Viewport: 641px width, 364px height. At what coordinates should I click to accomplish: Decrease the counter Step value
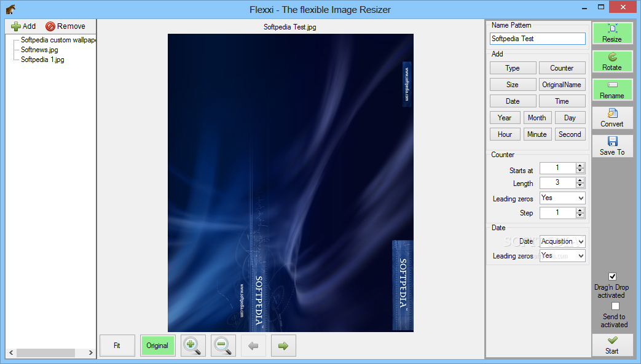(580, 215)
